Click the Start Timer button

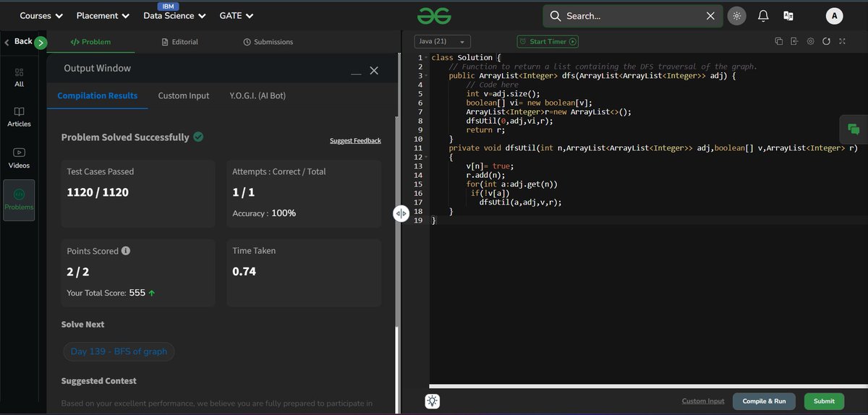[x=548, y=42]
